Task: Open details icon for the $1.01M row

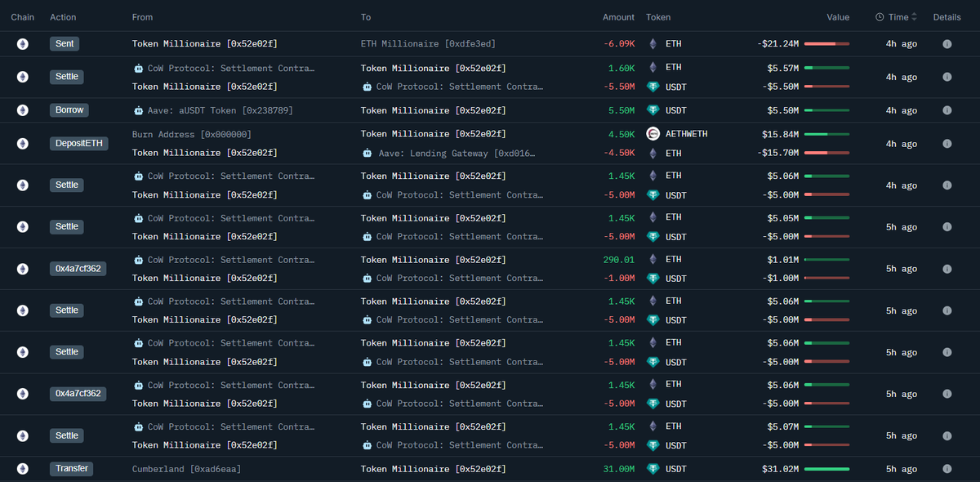Action: [x=947, y=269]
